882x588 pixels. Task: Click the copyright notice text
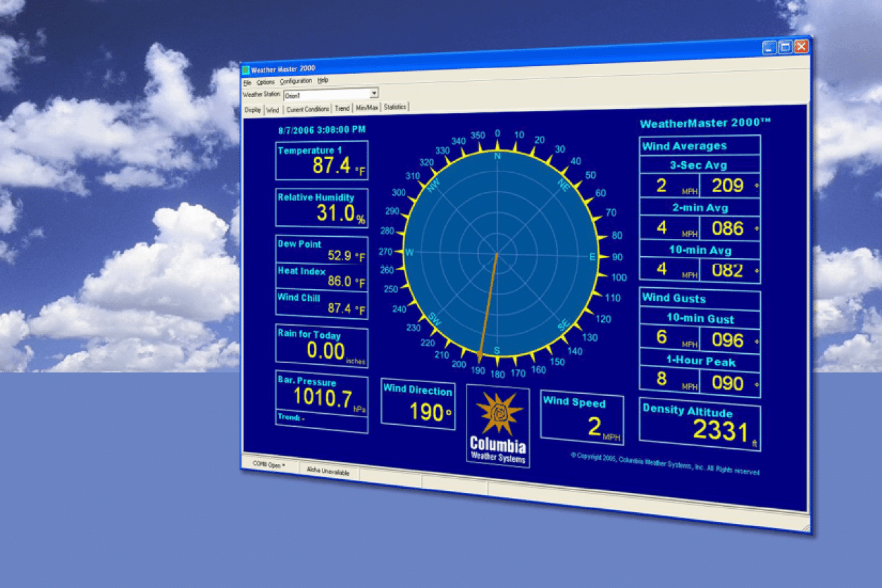click(666, 463)
